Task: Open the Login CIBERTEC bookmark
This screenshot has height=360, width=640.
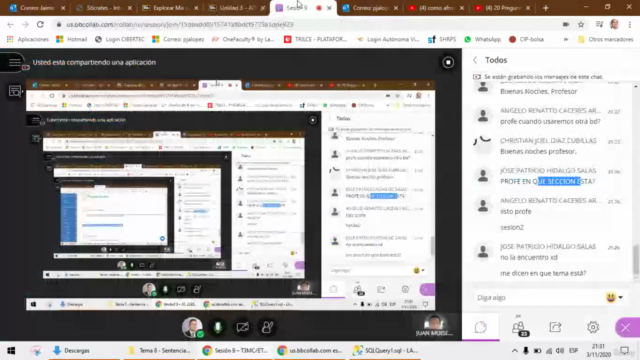Action: (120, 40)
